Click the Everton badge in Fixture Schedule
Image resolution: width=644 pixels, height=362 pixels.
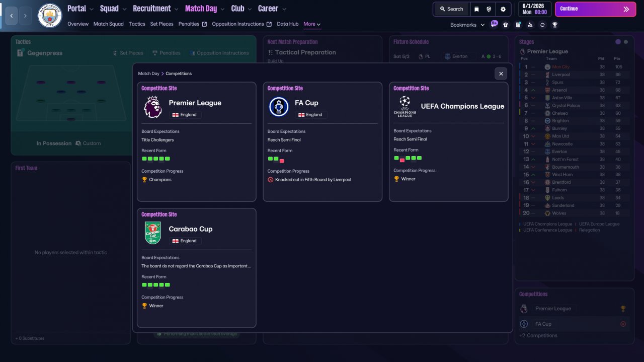coord(447,56)
